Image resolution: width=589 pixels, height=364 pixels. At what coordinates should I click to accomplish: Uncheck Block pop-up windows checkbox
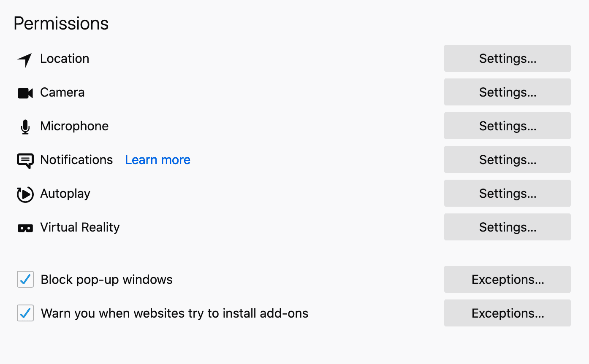point(25,279)
